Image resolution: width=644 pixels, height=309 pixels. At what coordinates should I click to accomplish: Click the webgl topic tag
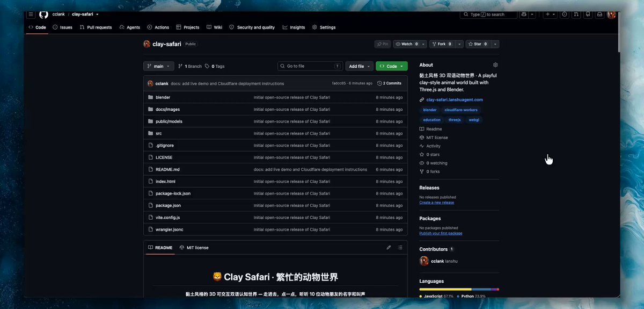[474, 120]
